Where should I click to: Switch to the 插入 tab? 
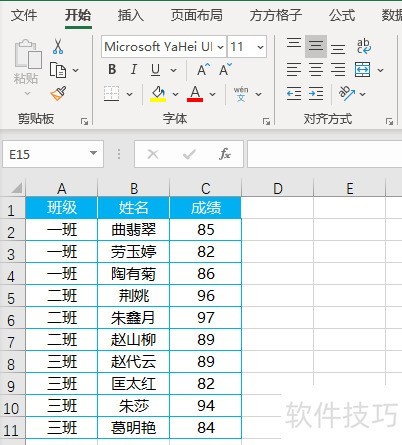pyautogui.click(x=131, y=15)
